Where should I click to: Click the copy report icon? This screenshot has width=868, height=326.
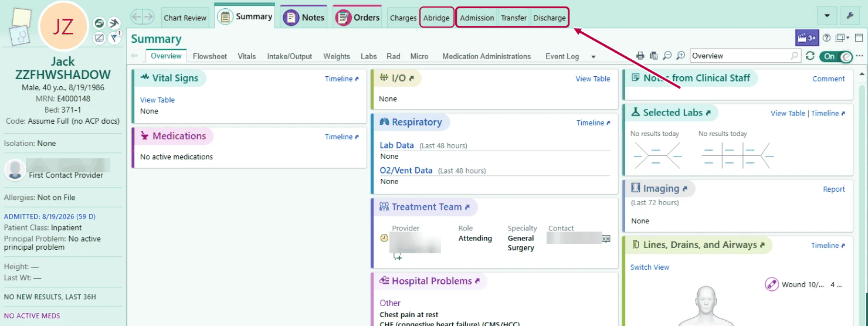click(x=654, y=56)
